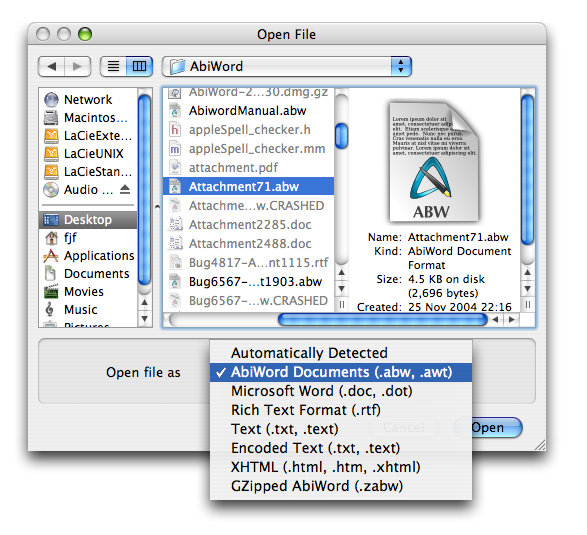
Task: Click the ABW document preview thumbnail
Action: coord(434,162)
